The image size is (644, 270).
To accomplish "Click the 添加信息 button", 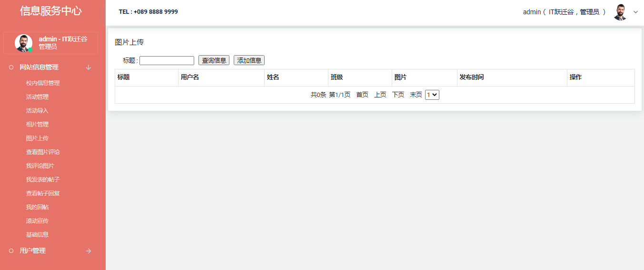I will 249,60.
